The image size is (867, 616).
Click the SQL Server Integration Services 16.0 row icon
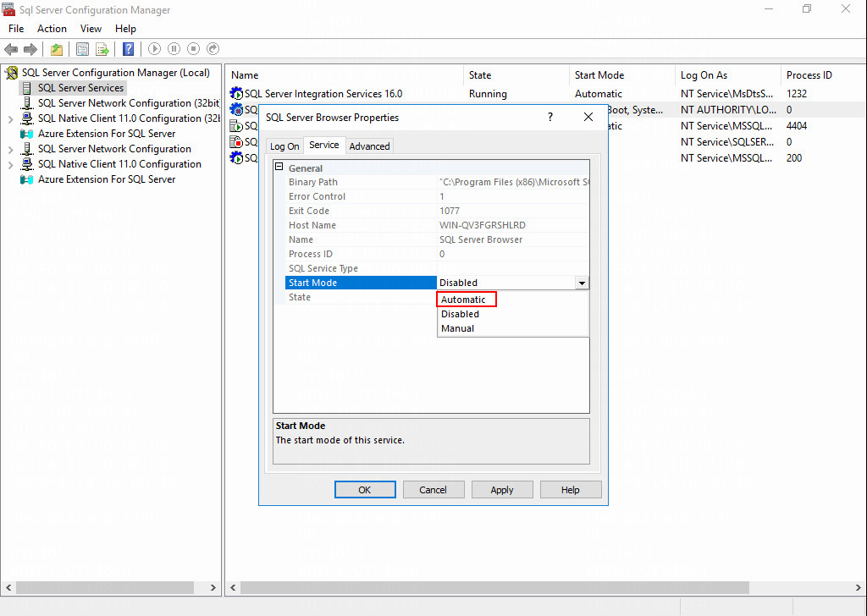point(236,93)
